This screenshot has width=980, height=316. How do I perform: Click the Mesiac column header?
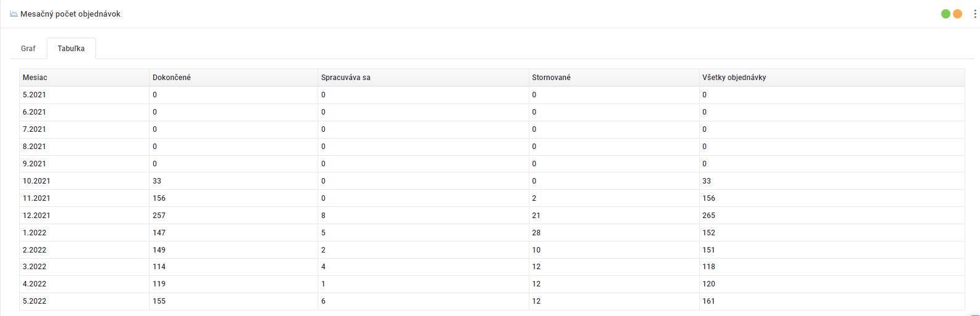[x=35, y=78]
